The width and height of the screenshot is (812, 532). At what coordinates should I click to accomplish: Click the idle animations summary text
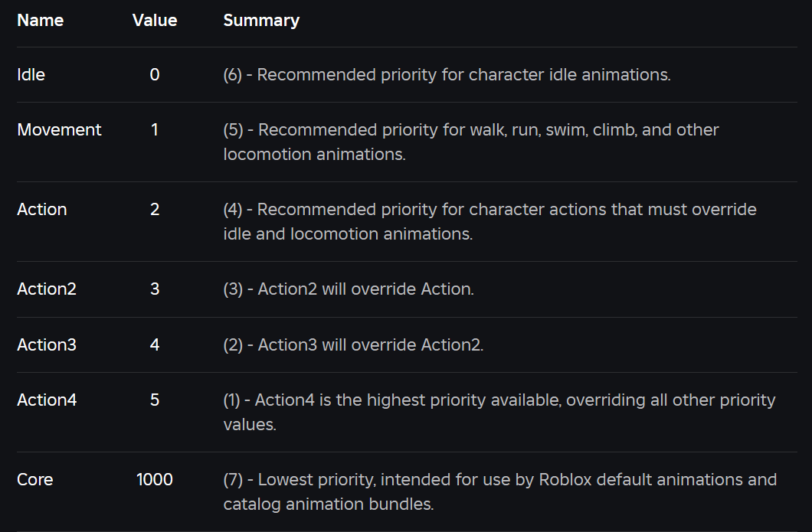pyautogui.click(x=447, y=74)
